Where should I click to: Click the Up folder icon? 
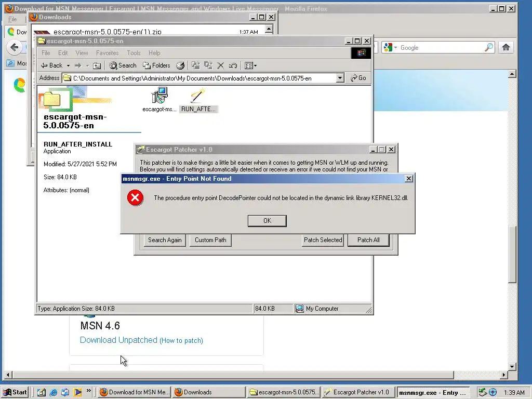(97, 65)
